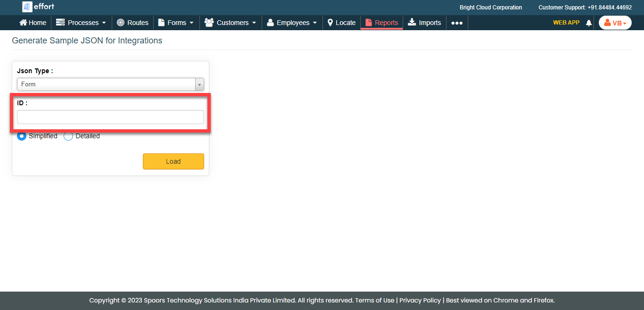This screenshot has width=644, height=310.
Task: Open the Forms menu
Action: click(x=176, y=23)
